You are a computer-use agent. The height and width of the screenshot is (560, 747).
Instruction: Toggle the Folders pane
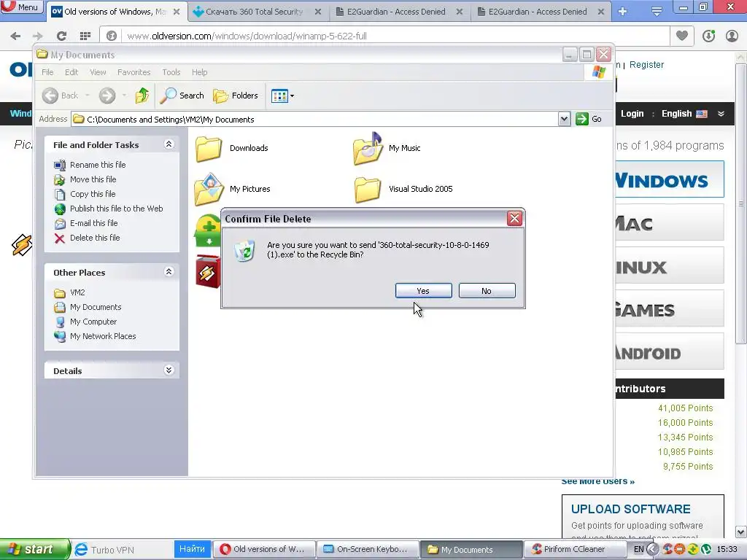(x=236, y=96)
